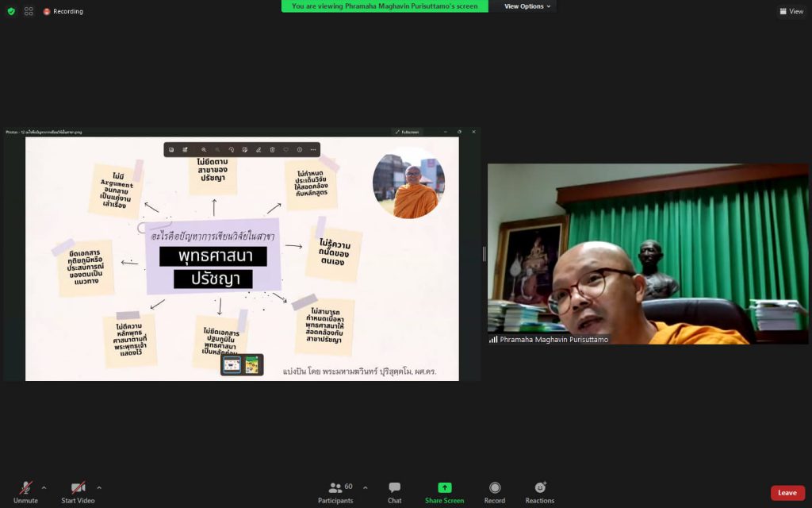The width and height of the screenshot is (812, 508).
Task: Click the green encryption shield icon
Action: click(x=11, y=11)
